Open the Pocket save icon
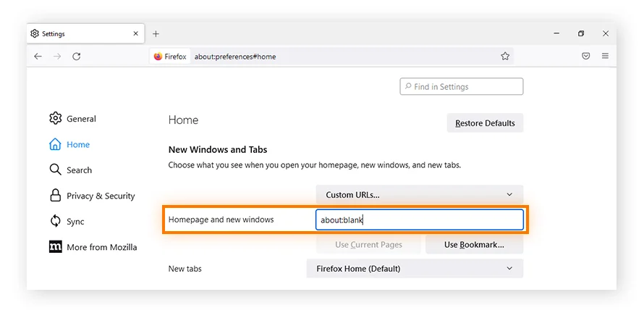644x313 pixels. [x=586, y=56]
